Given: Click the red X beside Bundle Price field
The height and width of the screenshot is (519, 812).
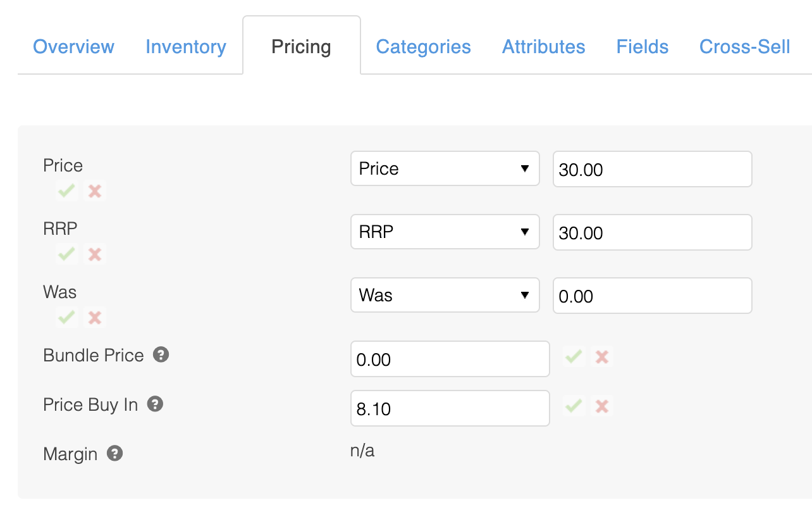Looking at the screenshot, I should (602, 357).
